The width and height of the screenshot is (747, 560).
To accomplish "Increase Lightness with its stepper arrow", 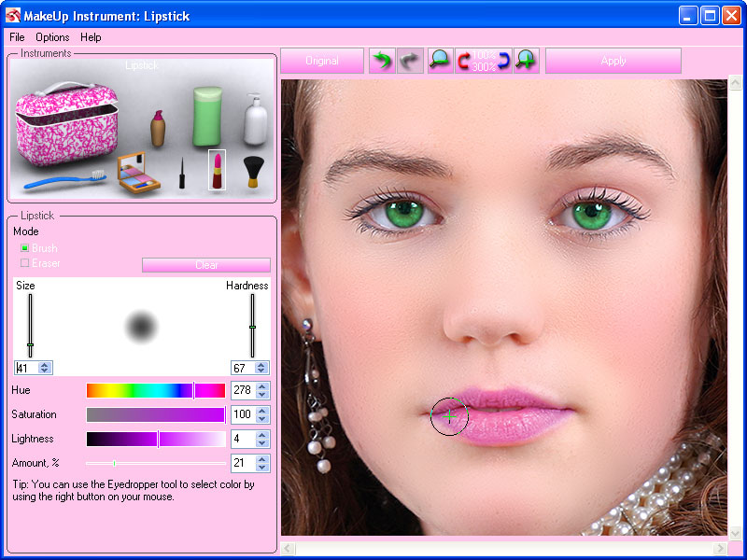I will 261,434.
